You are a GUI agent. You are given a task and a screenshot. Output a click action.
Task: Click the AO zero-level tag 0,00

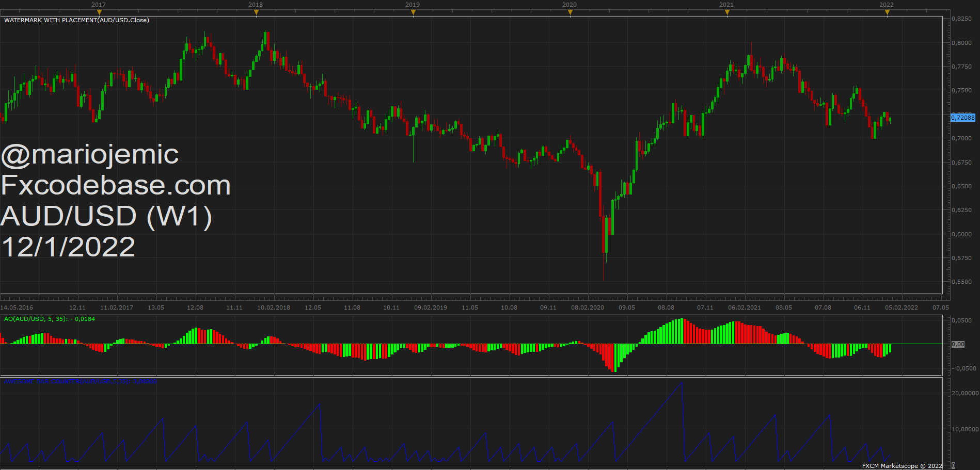(x=958, y=344)
